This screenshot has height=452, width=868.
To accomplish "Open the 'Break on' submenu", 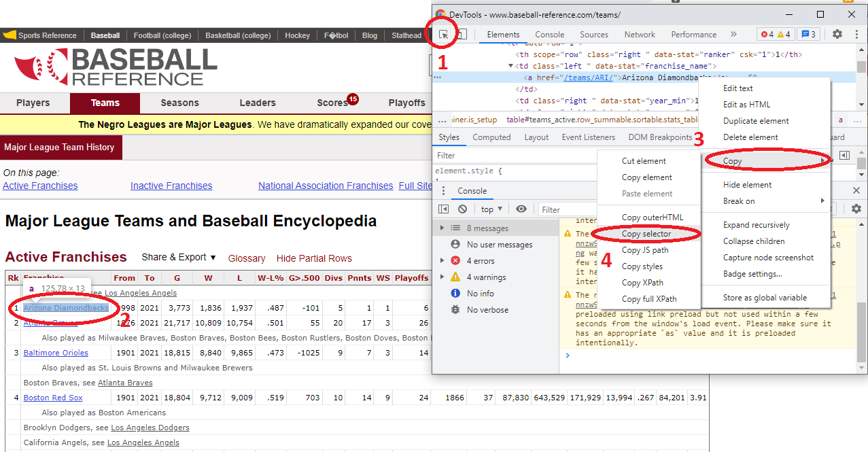I will 765,201.
